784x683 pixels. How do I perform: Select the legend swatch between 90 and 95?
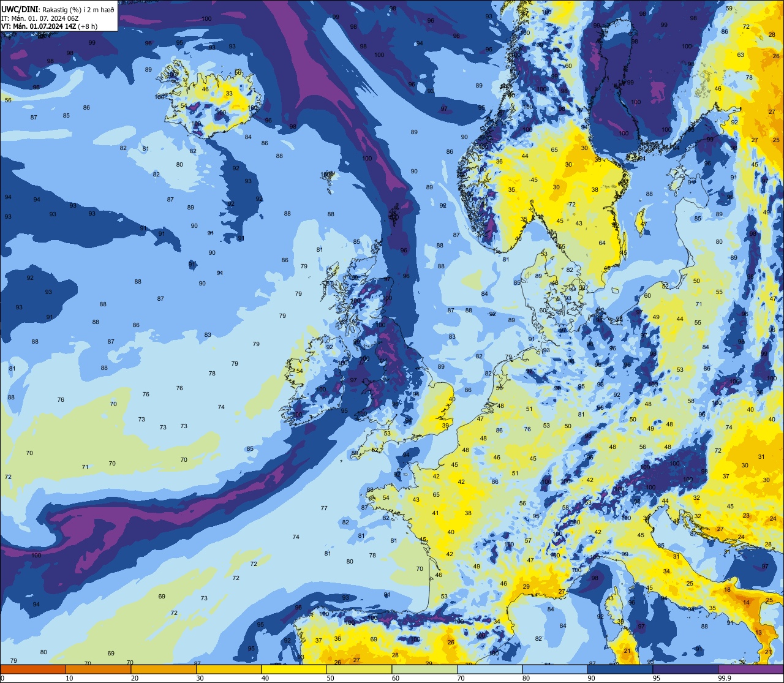(x=620, y=669)
